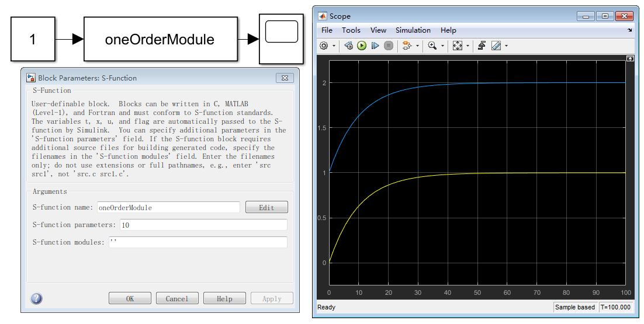
Task: Open the Help menu in Scope
Action: coord(448,30)
